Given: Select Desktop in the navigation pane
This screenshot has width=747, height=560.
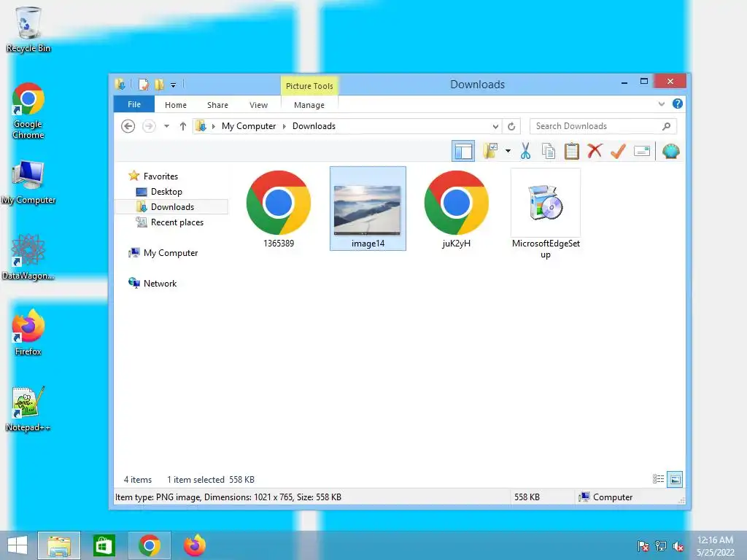Looking at the screenshot, I should point(166,192).
